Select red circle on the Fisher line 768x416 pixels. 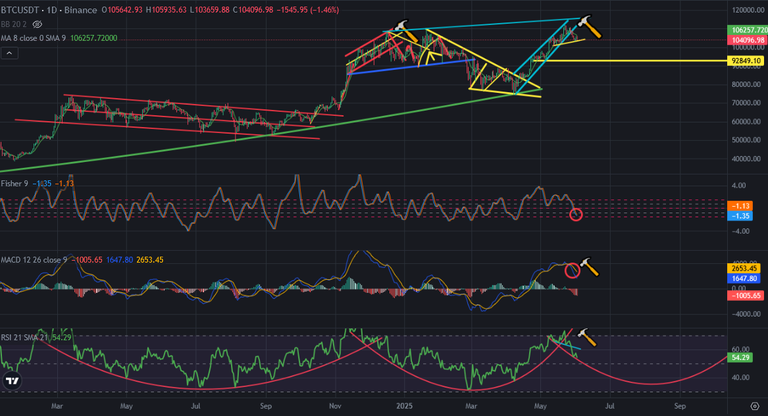click(576, 215)
